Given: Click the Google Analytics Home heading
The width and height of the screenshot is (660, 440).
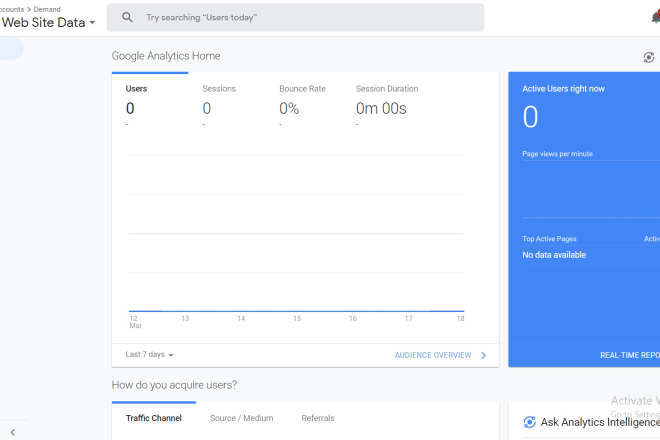Looking at the screenshot, I should (x=166, y=56).
